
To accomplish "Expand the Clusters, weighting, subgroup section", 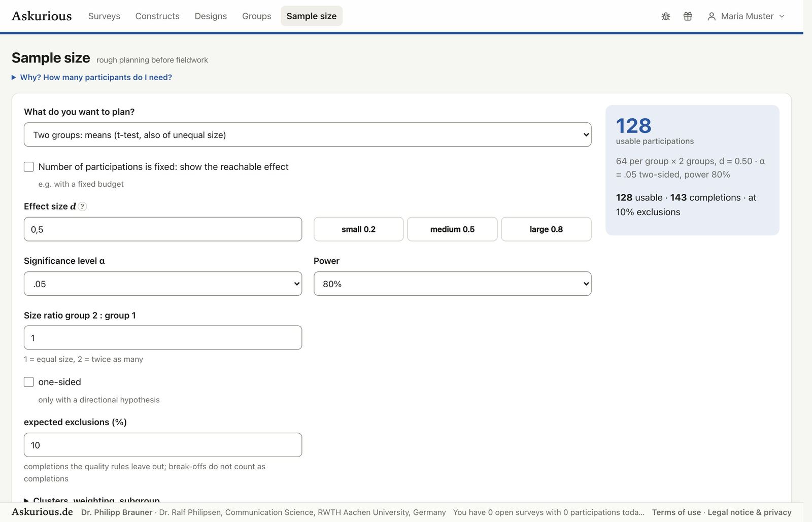I will pyautogui.click(x=92, y=500).
